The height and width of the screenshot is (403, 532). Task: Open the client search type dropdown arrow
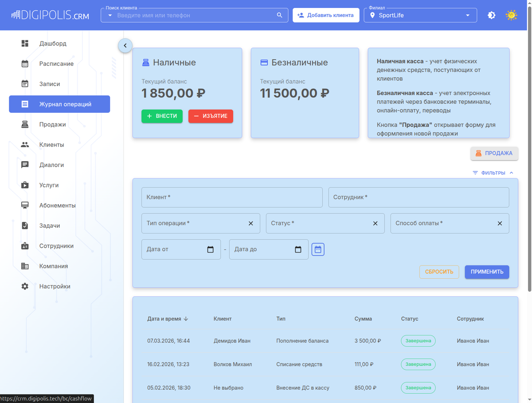click(x=110, y=15)
